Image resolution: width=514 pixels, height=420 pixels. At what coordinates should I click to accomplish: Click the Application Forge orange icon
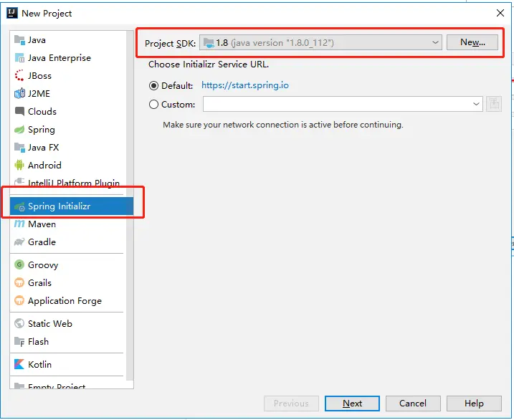19,300
